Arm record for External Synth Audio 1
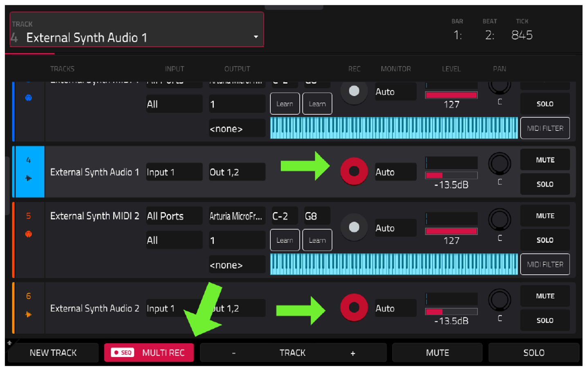588x370 pixels. pyautogui.click(x=354, y=171)
